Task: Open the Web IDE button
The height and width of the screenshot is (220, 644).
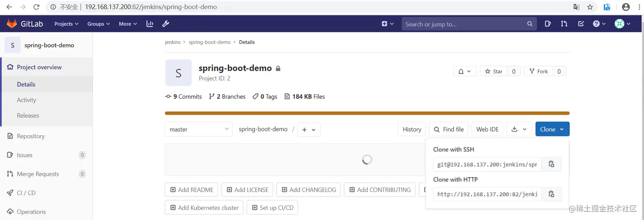Action: tap(487, 129)
